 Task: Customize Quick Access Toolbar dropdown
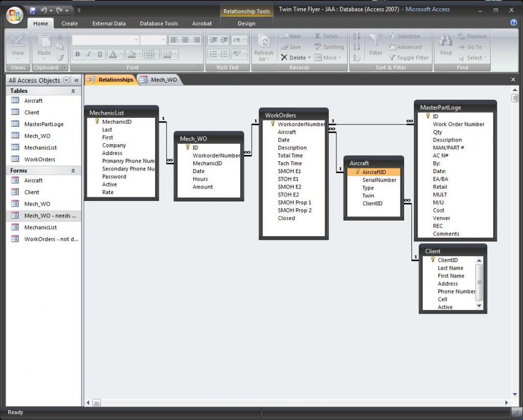(79, 10)
